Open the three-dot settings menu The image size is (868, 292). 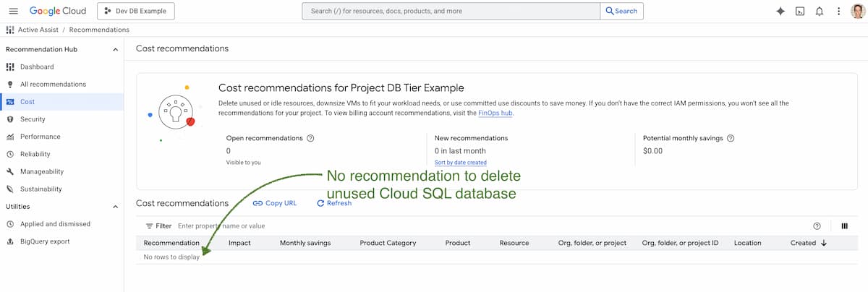[x=838, y=11]
